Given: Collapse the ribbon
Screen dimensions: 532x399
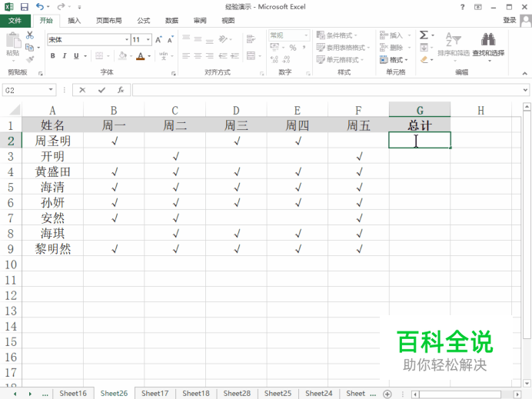Looking at the screenshot, I should [x=524, y=73].
